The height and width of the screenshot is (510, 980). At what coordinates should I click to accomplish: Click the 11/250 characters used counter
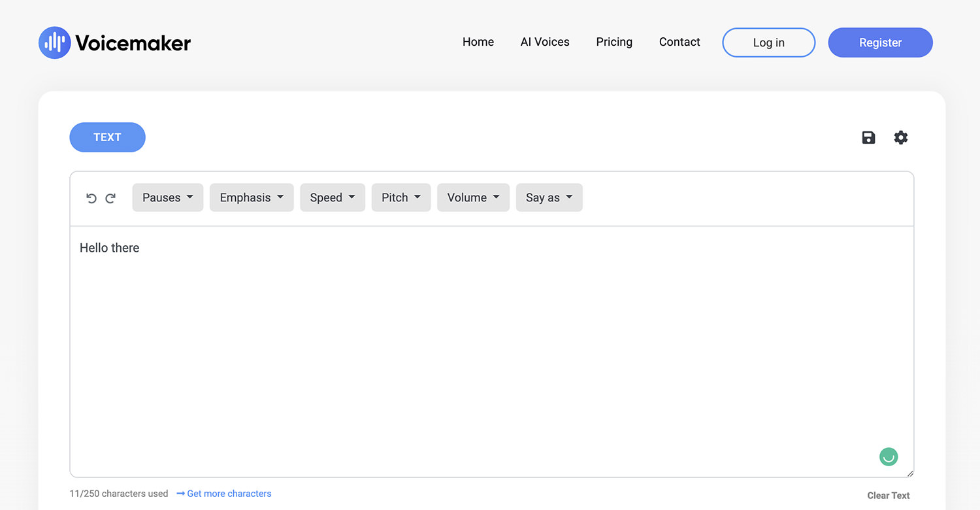tap(119, 494)
